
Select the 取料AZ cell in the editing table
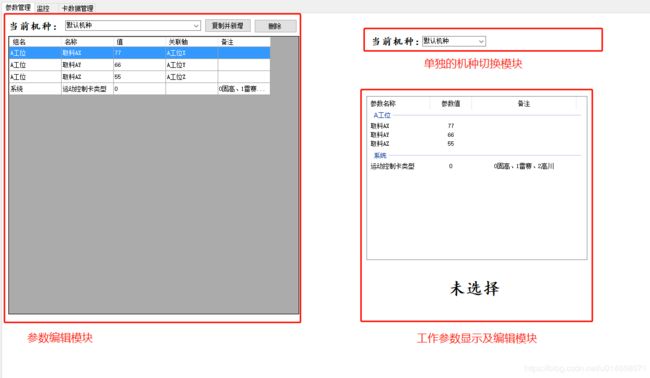pos(87,77)
